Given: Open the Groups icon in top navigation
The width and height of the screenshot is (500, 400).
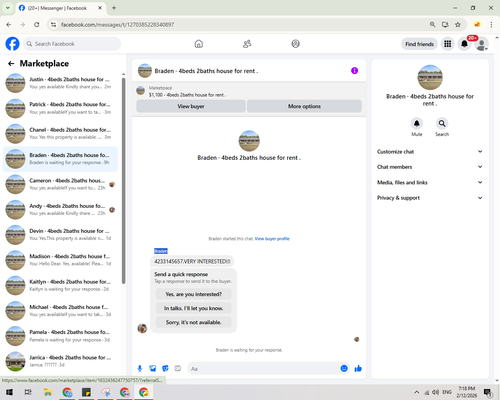Looking at the screenshot, I should (x=295, y=44).
